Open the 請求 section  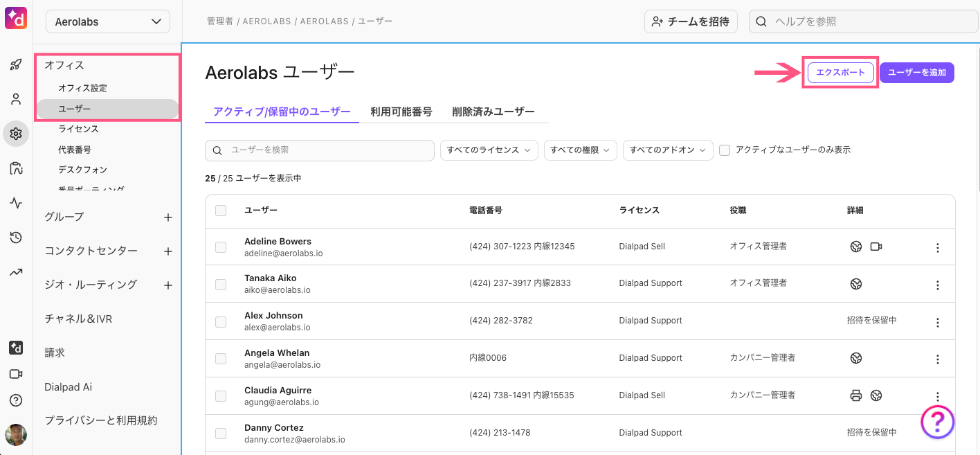[55, 353]
